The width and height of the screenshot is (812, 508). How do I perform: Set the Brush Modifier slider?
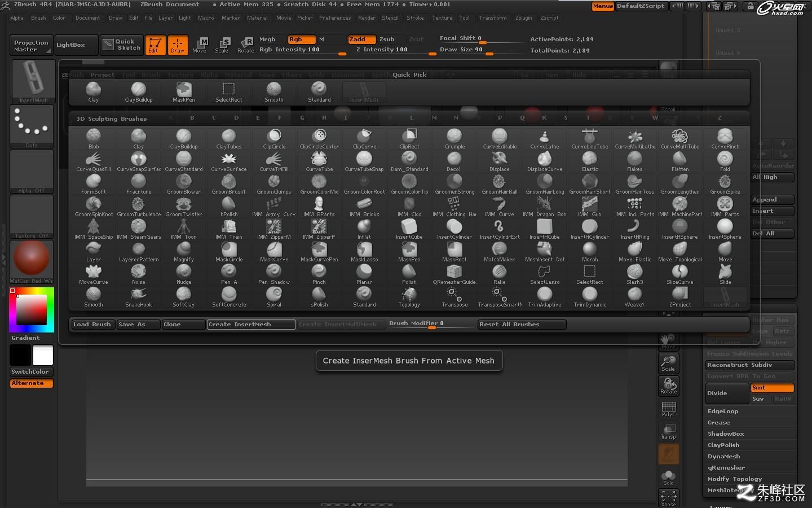(431, 324)
